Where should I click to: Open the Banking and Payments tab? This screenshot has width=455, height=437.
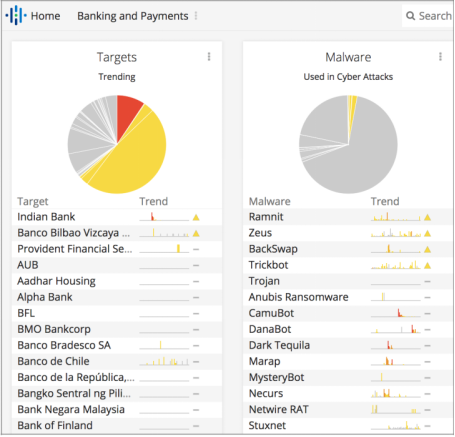click(133, 16)
